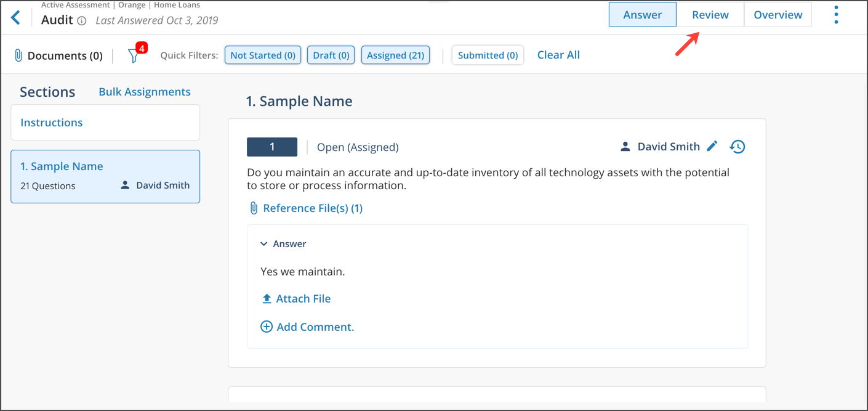The image size is (868, 411).
Task: Click the answer text 'Yes we maintain.'
Action: click(x=303, y=272)
